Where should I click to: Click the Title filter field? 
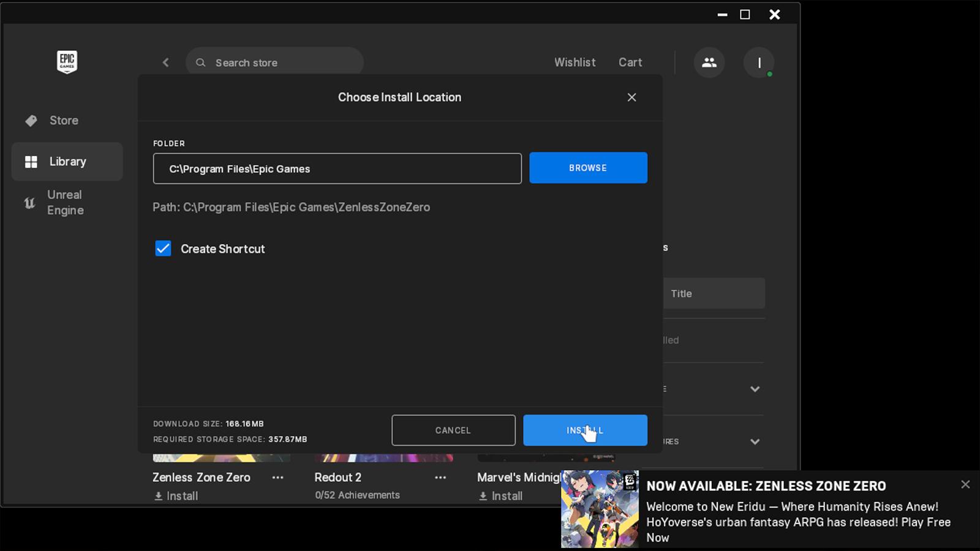(x=714, y=293)
